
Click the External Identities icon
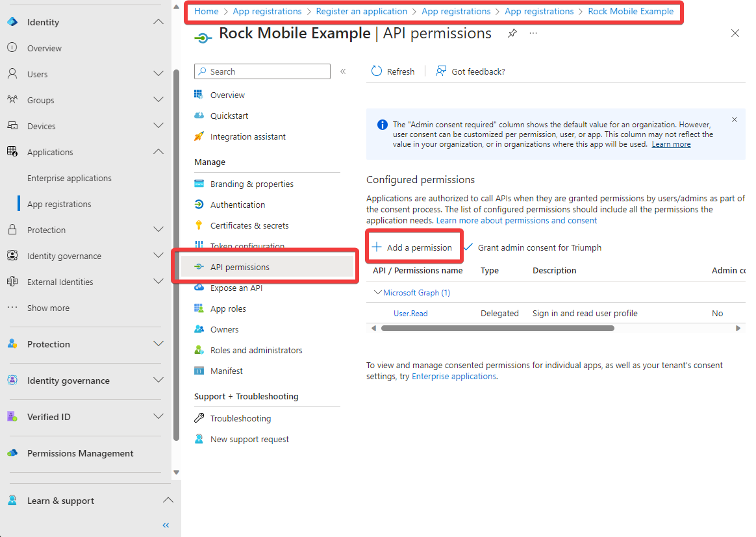pos(12,281)
